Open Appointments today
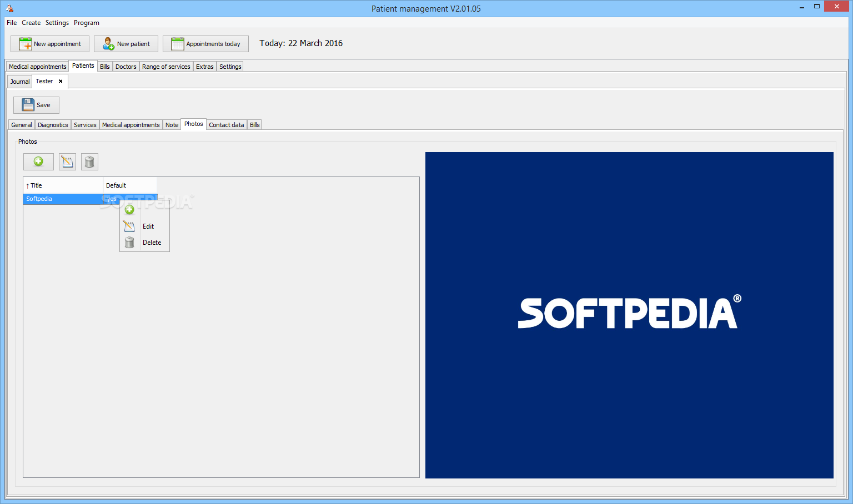Image resolution: width=853 pixels, height=504 pixels. pyautogui.click(x=205, y=44)
